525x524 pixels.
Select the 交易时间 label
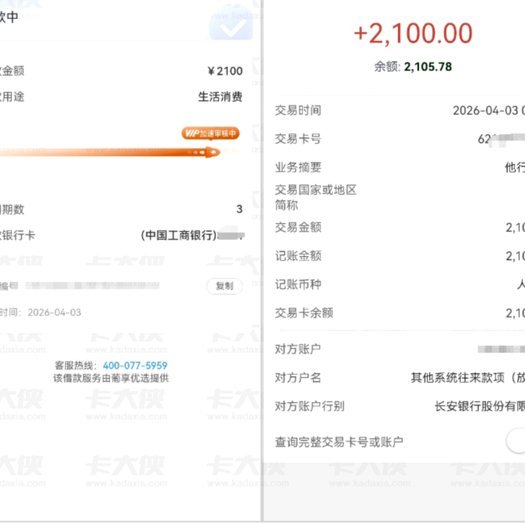(298, 110)
